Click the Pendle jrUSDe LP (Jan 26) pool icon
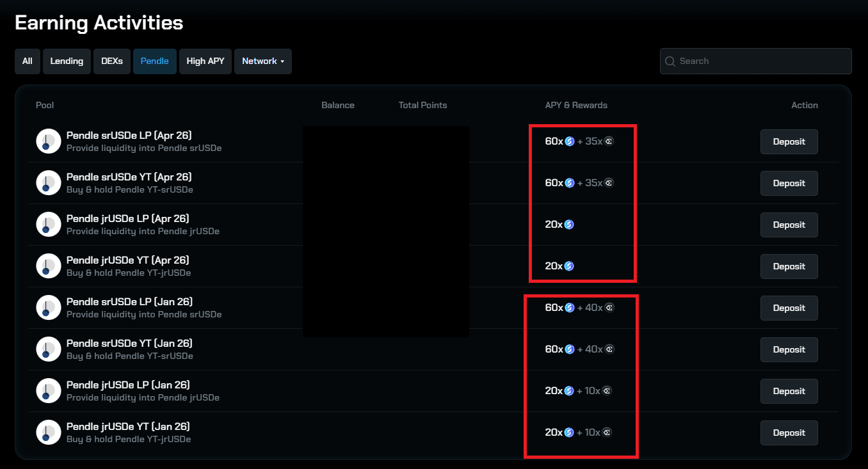Viewport: 868px width, 469px height. [48, 391]
